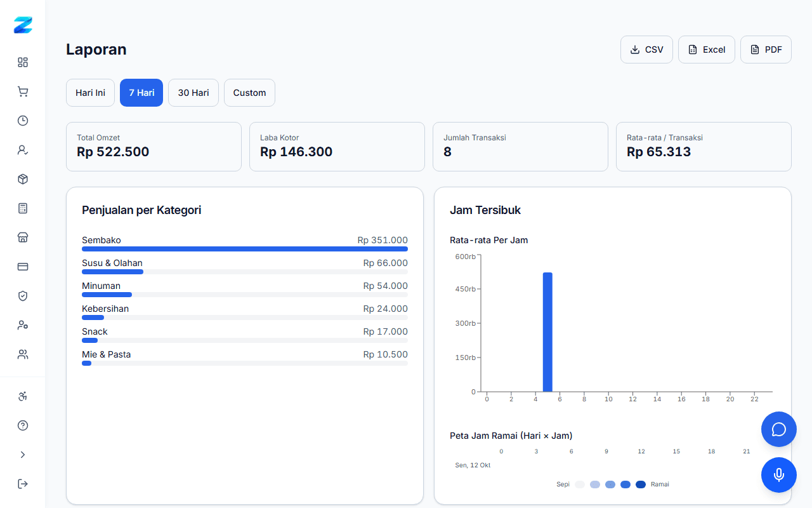Click the Mie & Pasta category label
This screenshot has width=812, height=508.
[106, 354]
